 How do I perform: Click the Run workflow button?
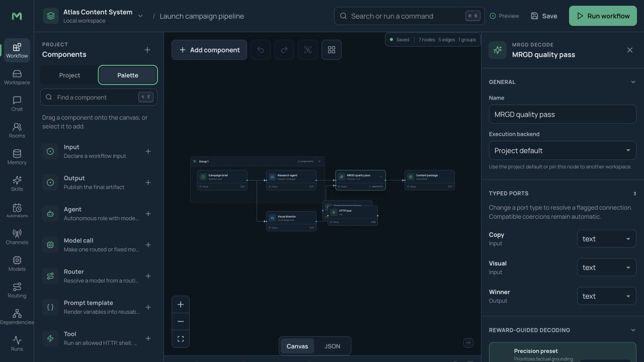(603, 16)
